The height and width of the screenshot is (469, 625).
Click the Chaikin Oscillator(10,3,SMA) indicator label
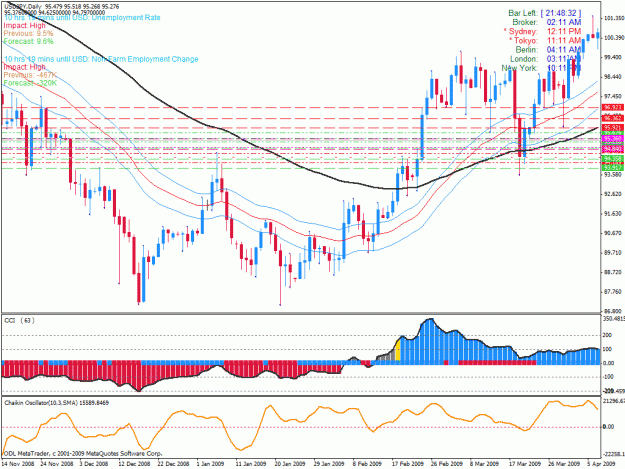pos(57,403)
